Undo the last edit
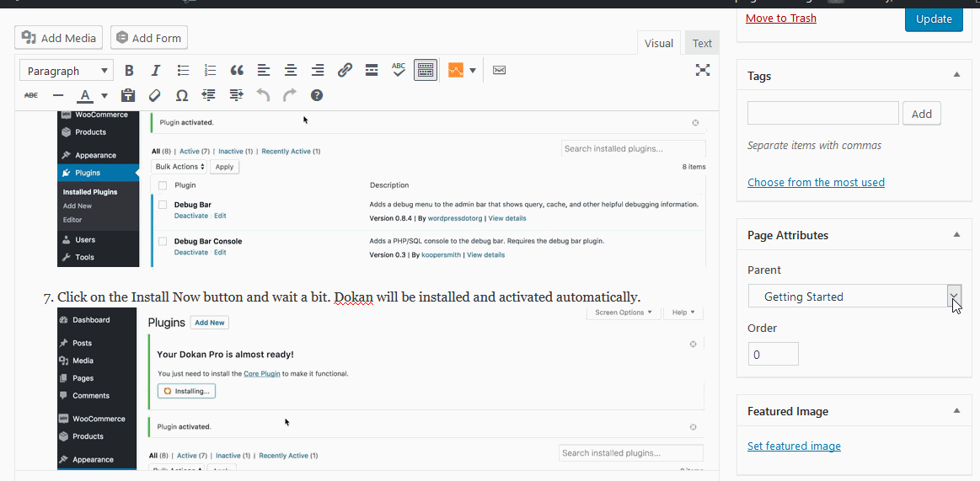 pos(263,95)
